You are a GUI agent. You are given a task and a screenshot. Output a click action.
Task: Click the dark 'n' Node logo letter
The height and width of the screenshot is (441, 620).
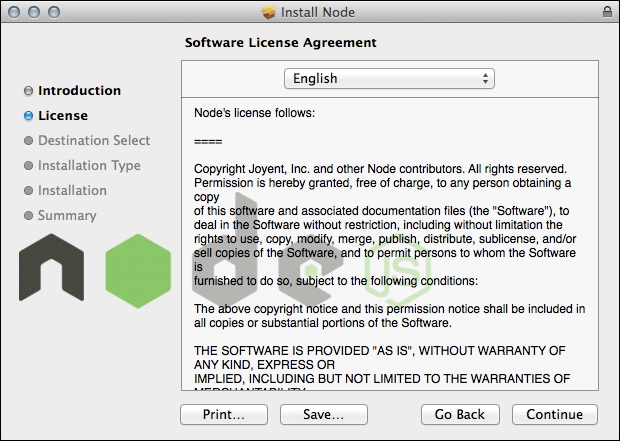51,267
